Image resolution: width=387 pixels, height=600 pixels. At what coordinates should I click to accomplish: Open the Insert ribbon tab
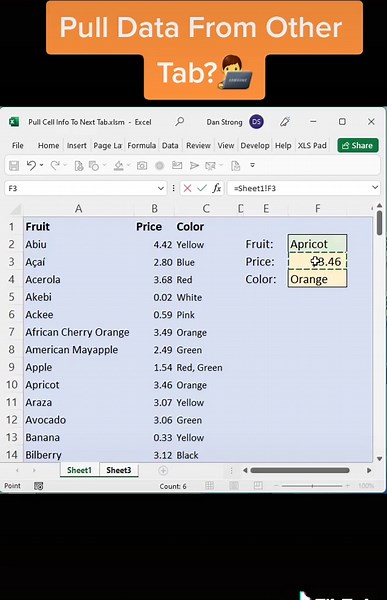click(77, 145)
